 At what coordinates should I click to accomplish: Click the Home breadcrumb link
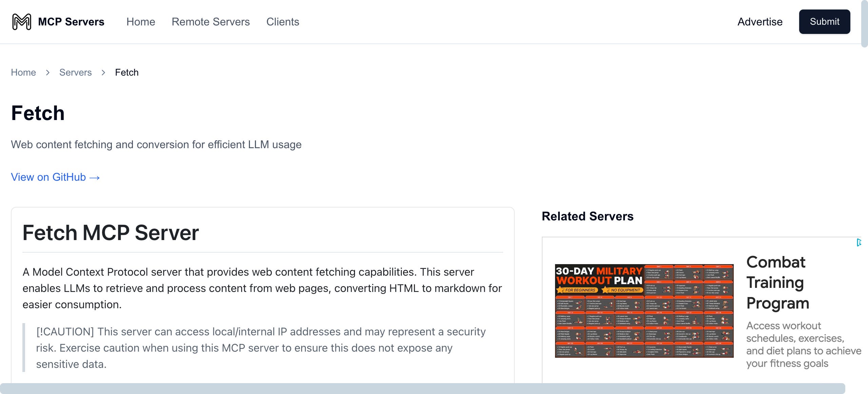pyautogui.click(x=23, y=73)
